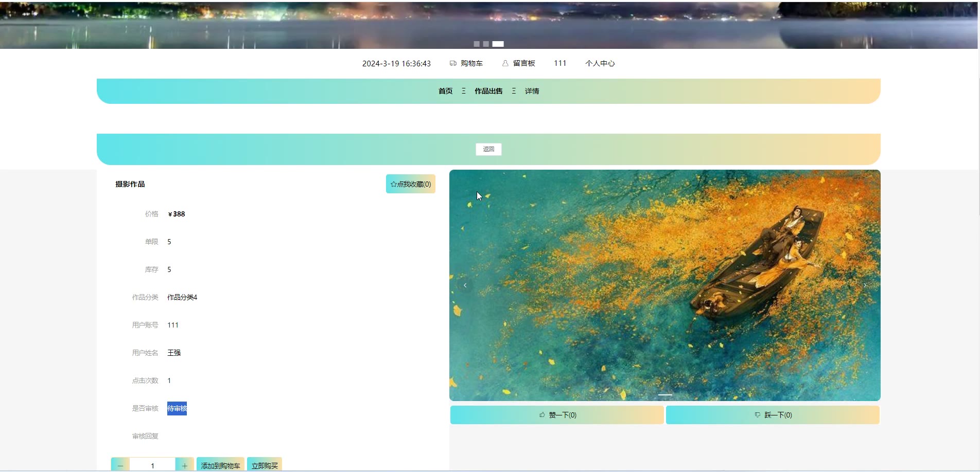Click the date time 2024-3-19 16:36:43
Screen dimensions: 980x472
(396, 63)
